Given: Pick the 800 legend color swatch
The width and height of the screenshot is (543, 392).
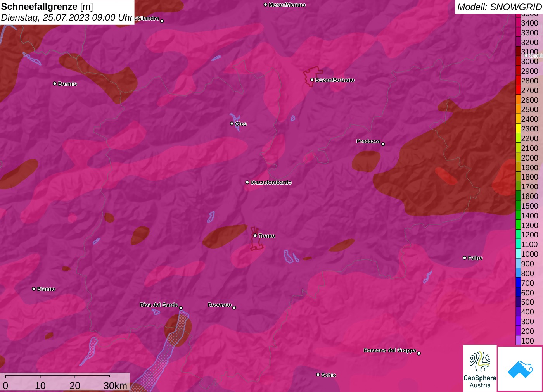Looking at the screenshot, I should tap(518, 273).
